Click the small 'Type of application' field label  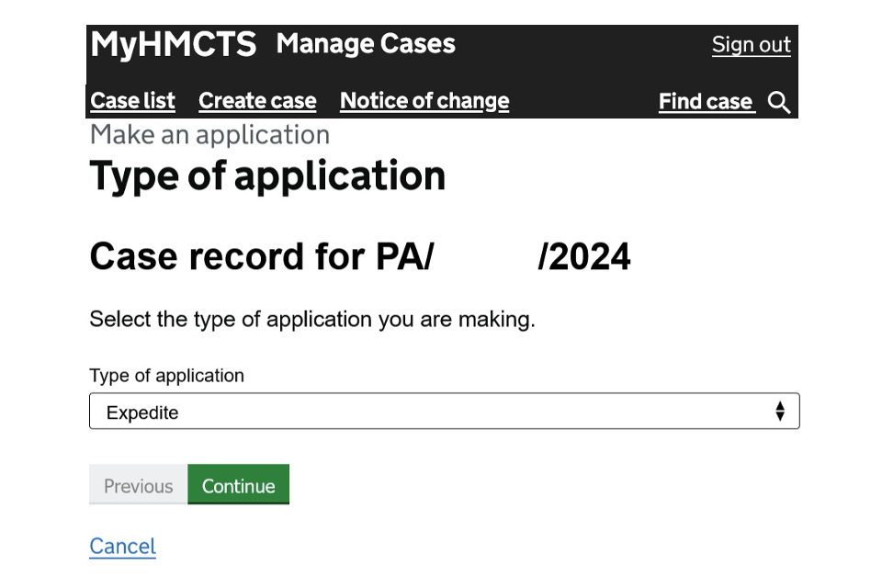tap(166, 376)
